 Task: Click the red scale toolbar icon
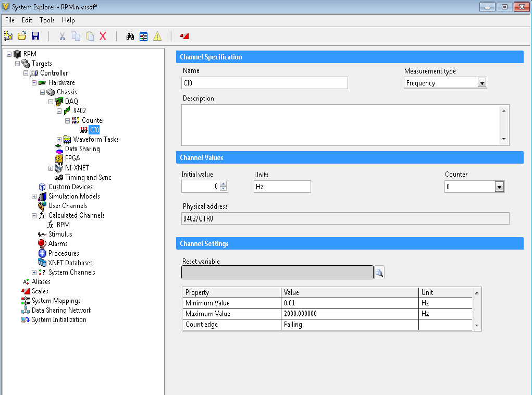184,36
